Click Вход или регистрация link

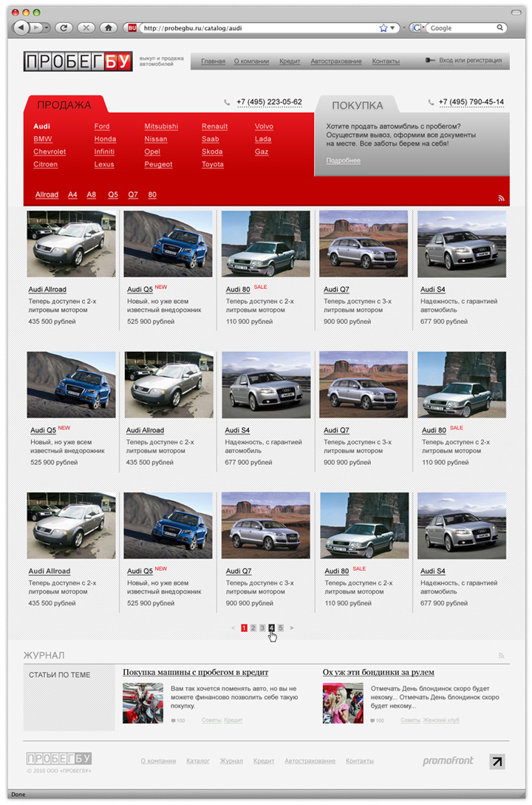[471, 60]
